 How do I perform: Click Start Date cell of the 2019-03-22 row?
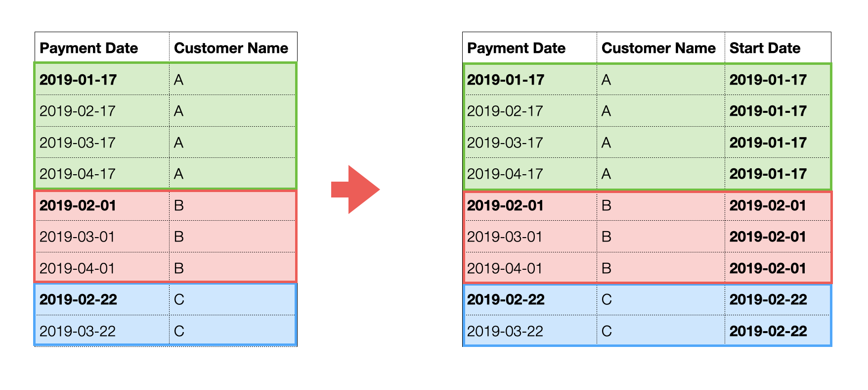(x=768, y=331)
